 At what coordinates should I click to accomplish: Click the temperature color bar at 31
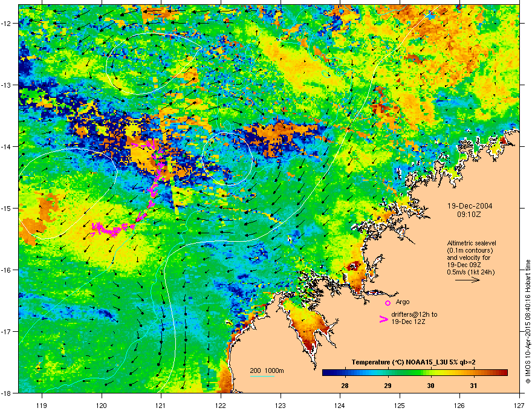click(x=473, y=372)
